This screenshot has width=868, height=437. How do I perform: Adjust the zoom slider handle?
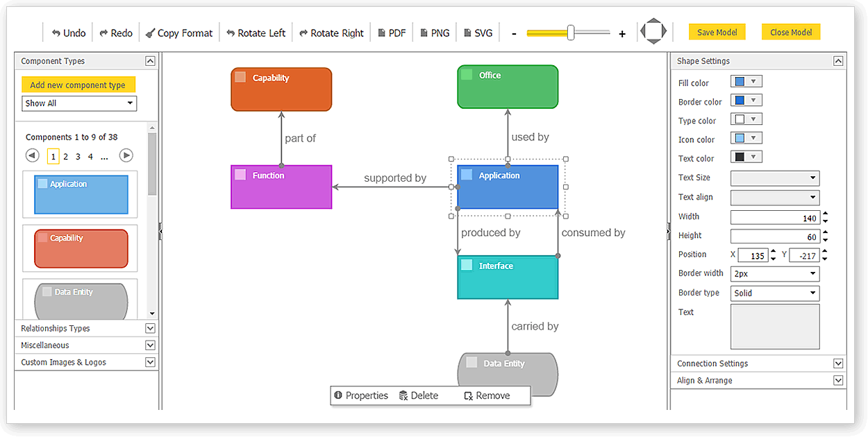coord(571,33)
